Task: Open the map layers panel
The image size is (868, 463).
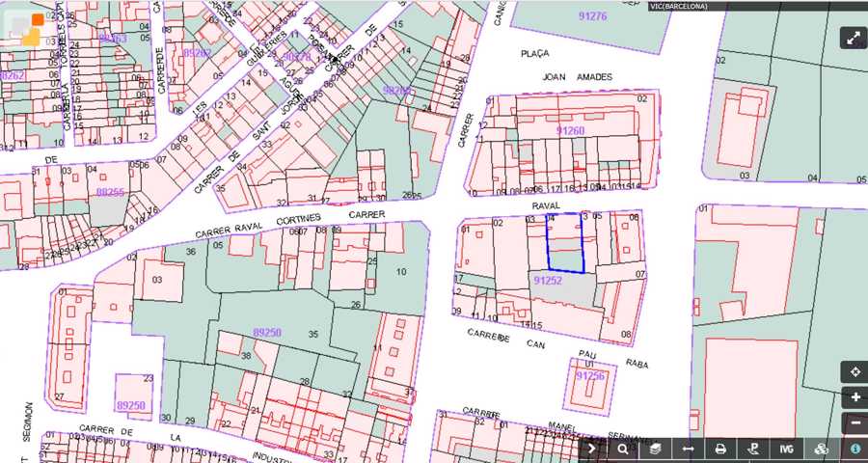Action: point(656,449)
